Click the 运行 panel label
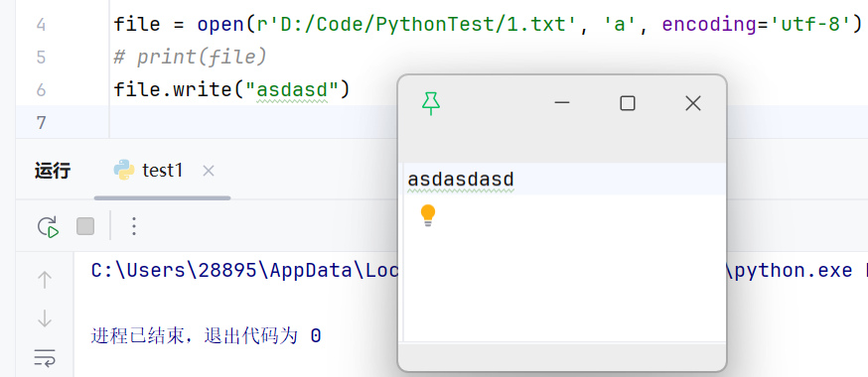868x377 pixels. [53, 171]
